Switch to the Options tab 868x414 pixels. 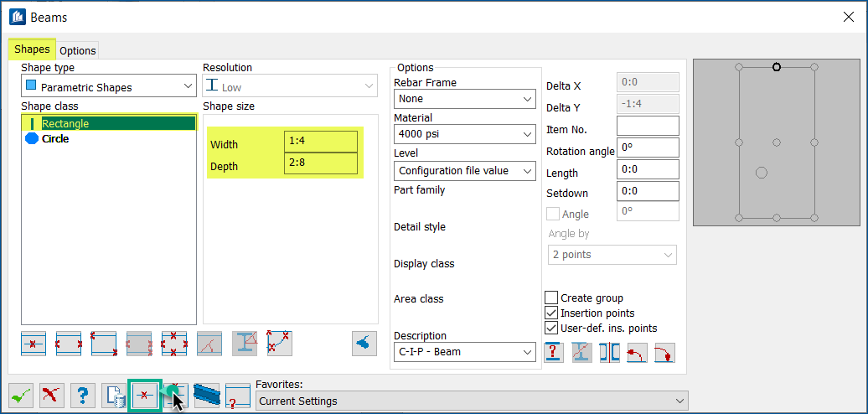78,50
